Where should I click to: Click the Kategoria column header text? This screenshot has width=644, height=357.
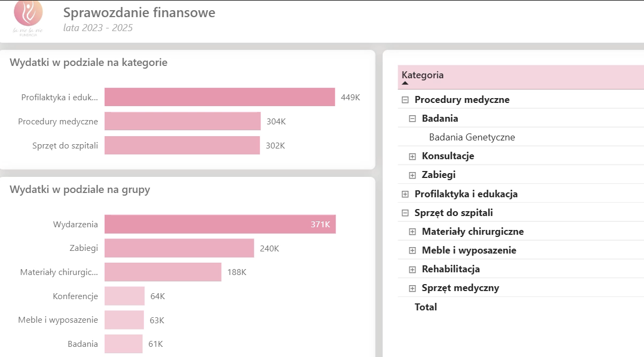422,75
